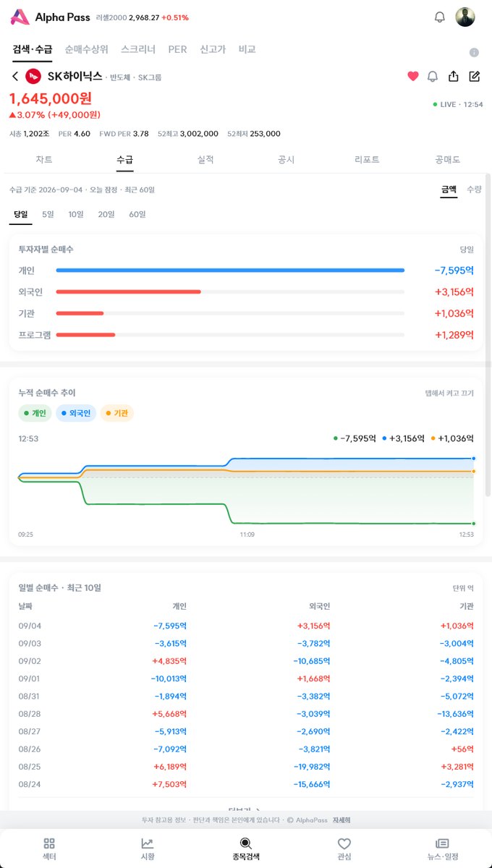Toggle the 외국인 chart legend chip
492x868 pixels.
pyautogui.click(x=76, y=414)
